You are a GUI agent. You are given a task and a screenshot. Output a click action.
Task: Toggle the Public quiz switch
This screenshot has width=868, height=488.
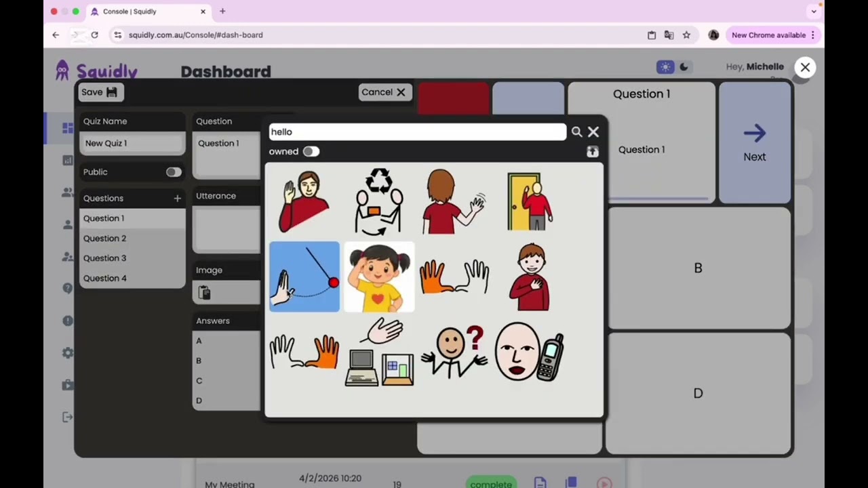(x=174, y=172)
